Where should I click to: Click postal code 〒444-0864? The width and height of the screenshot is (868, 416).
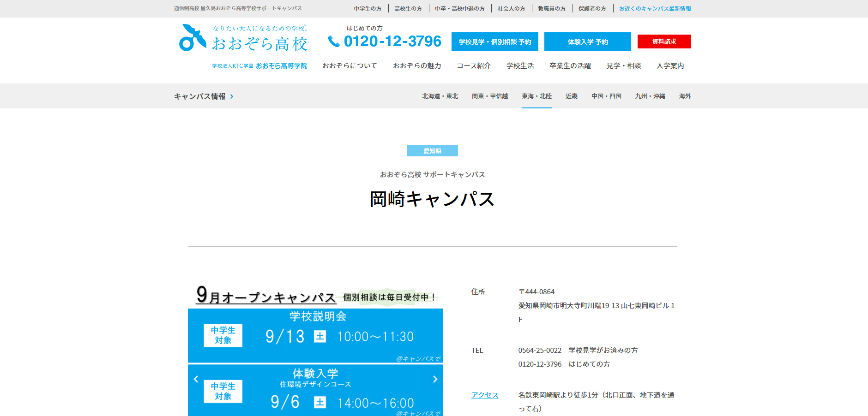(536, 291)
